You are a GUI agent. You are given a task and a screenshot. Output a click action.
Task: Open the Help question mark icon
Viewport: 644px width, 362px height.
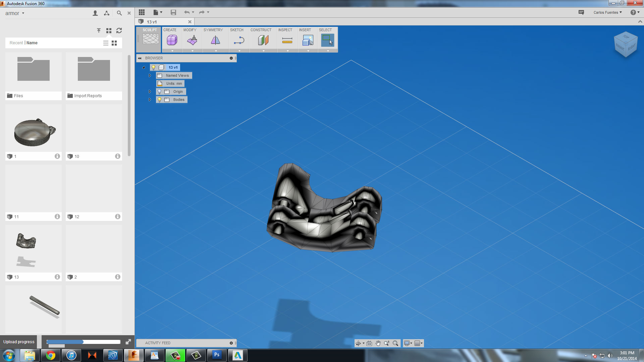pos(633,12)
